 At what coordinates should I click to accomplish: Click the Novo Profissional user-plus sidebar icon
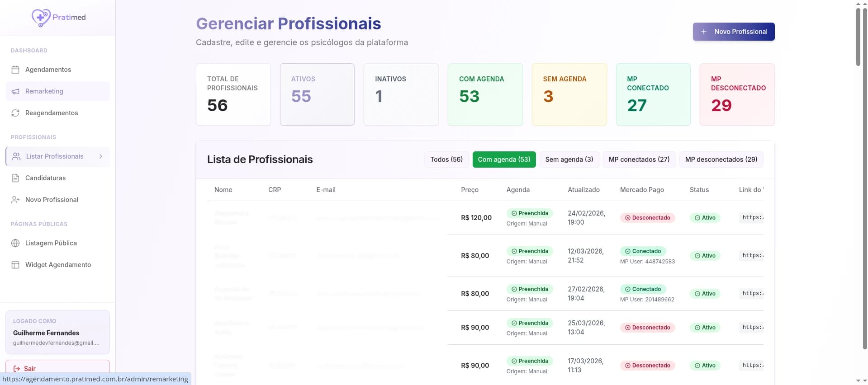pyautogui.click(x=15, y=200)
